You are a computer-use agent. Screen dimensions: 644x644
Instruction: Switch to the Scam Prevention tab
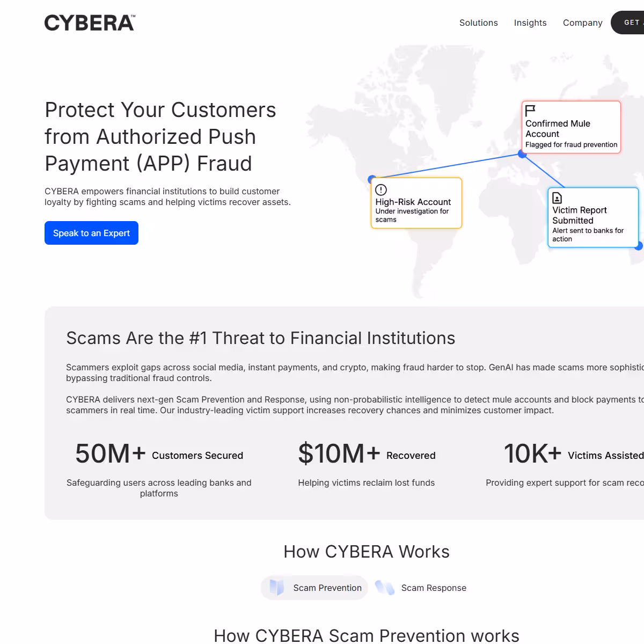(314, 588)
